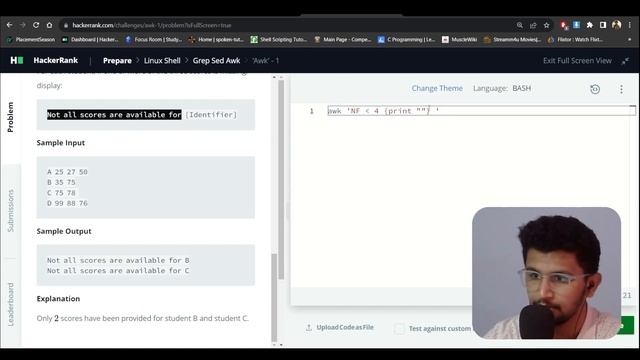The width and height of the screenshot is (640, 360).
Task: Click the address bar URL
Action: click(x=152, y=25)
